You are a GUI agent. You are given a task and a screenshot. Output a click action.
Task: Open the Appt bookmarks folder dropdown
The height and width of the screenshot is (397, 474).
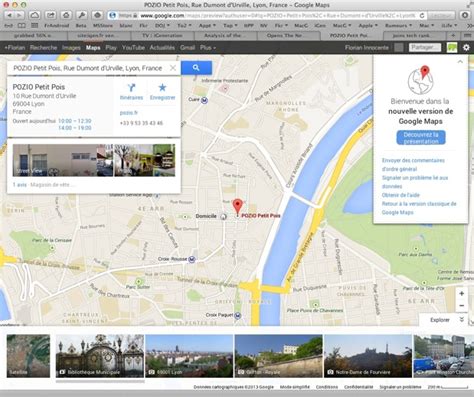click(x=207, y=25)
